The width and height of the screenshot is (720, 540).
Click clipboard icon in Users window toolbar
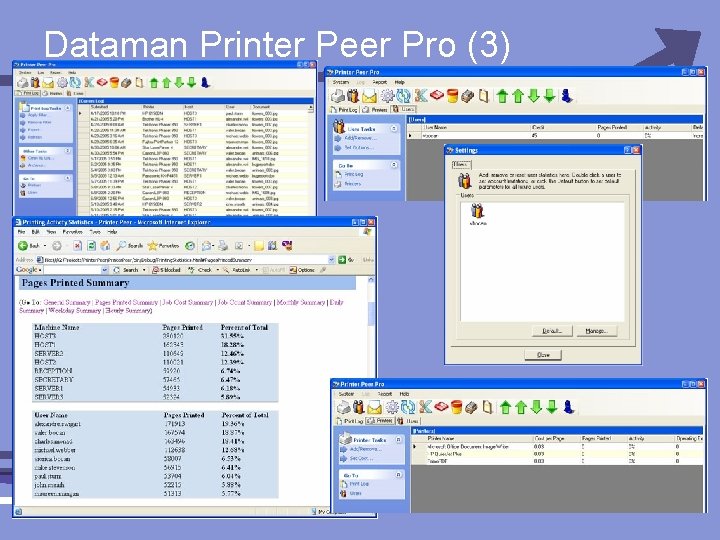(484, 96)
